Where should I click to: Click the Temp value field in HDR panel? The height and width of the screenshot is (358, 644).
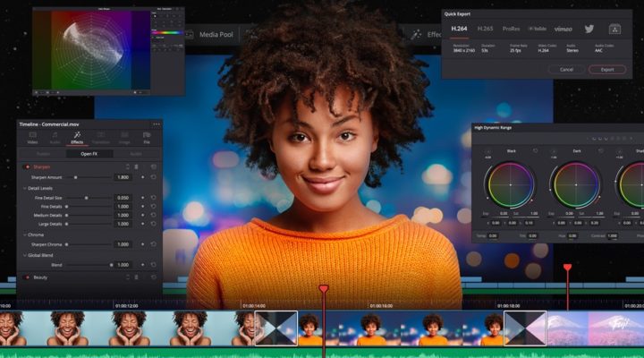point(493,236)
